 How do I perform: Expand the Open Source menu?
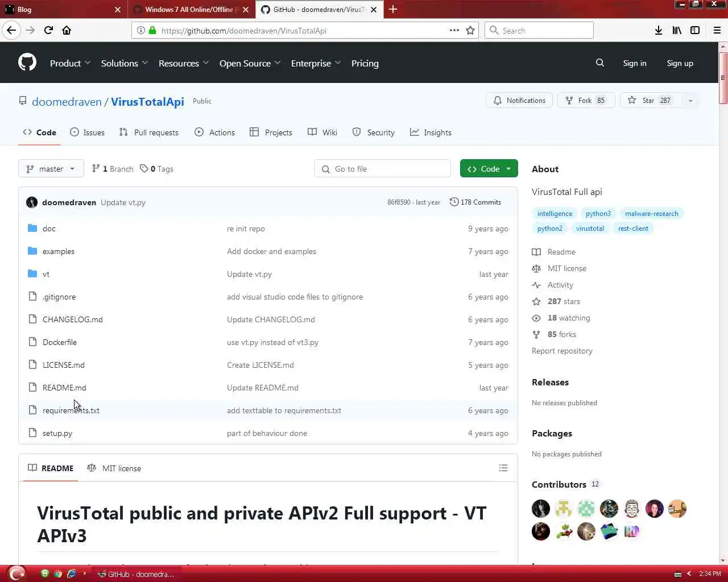(250, 63)
